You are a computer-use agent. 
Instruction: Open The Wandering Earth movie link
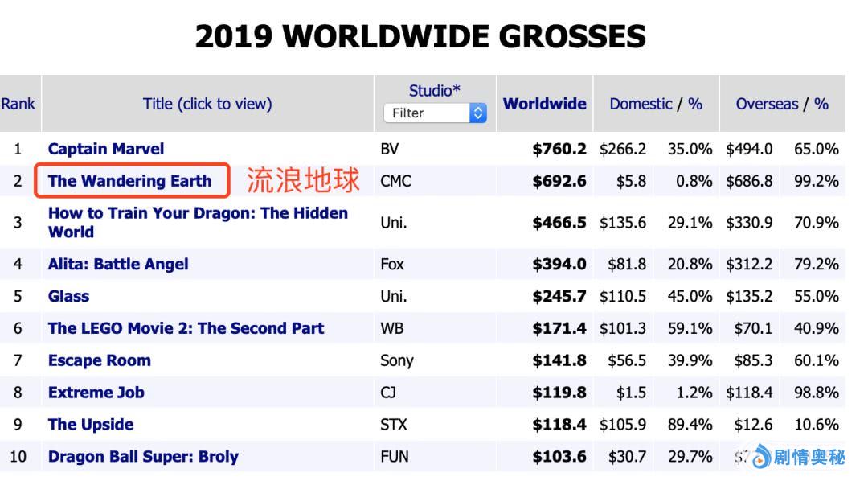click(129, 181)
